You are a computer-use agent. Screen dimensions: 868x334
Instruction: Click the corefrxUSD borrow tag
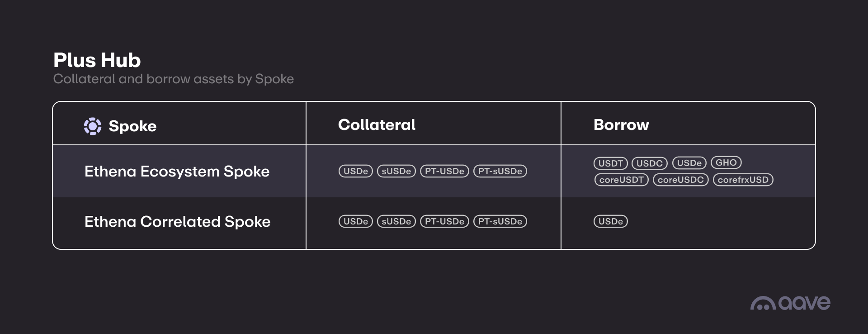743,180
